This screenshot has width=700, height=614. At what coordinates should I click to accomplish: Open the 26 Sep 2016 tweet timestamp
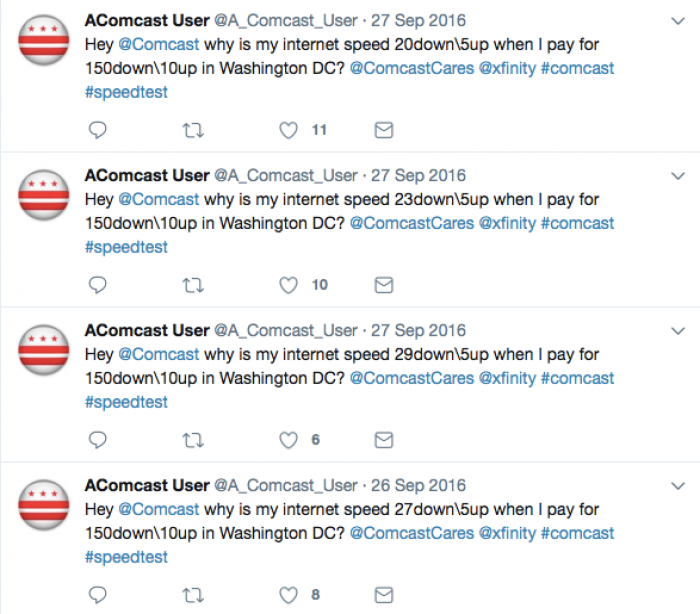click(418, 485)
